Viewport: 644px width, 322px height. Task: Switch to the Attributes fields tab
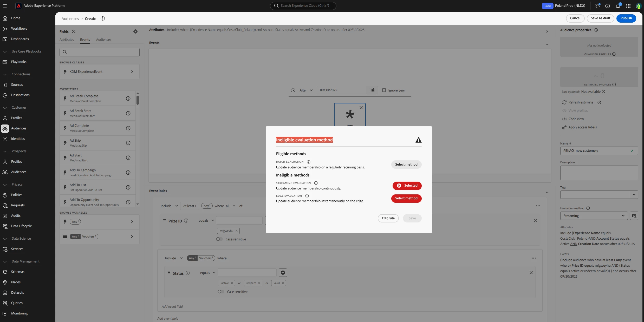pyautogui.click(x=67, y=40)
